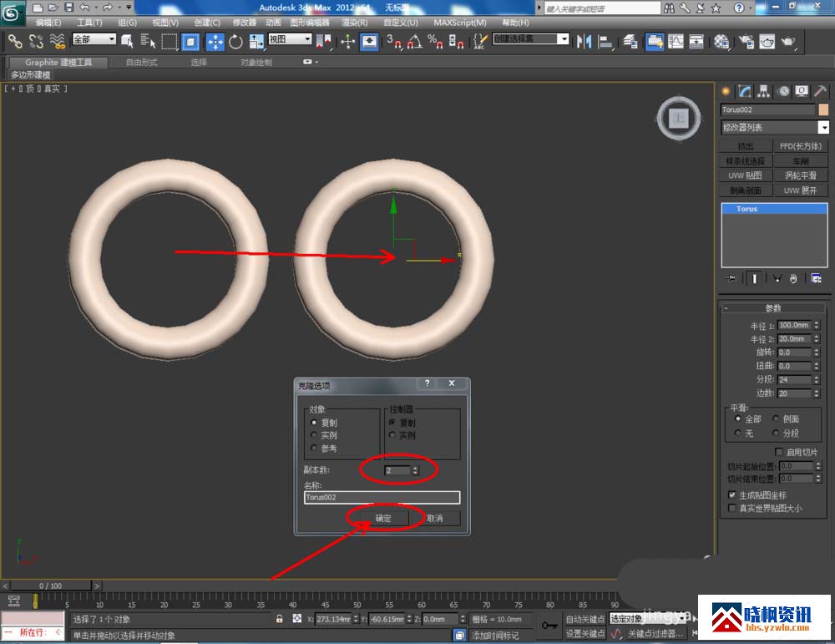Open the MAXScript(M) menu
This screenshot has height=644, width=835.
tap(460, 23)
